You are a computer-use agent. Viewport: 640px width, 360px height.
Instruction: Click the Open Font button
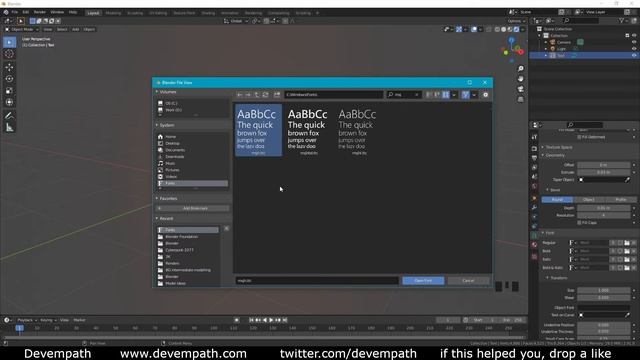pyautogui.click(x=423, y=281)
